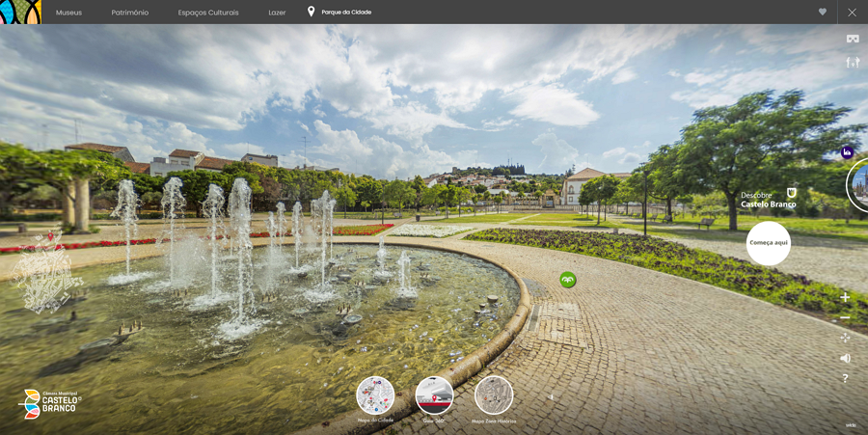The image size is (868, 435).
Task: Open the Mapa da Cidade thumbnail
Action: pyautogui.click(x=375, y=395)
